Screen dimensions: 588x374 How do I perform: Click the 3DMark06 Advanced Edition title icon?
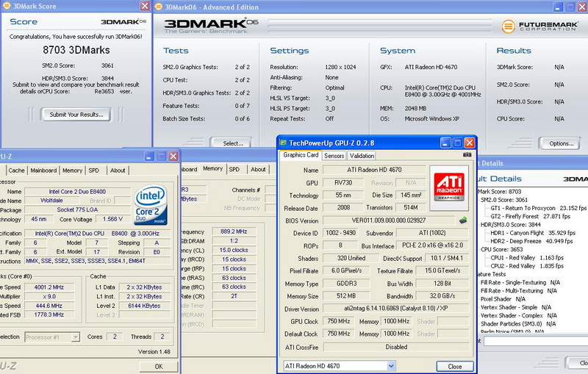pyautogui.click(x=159, y=7)
